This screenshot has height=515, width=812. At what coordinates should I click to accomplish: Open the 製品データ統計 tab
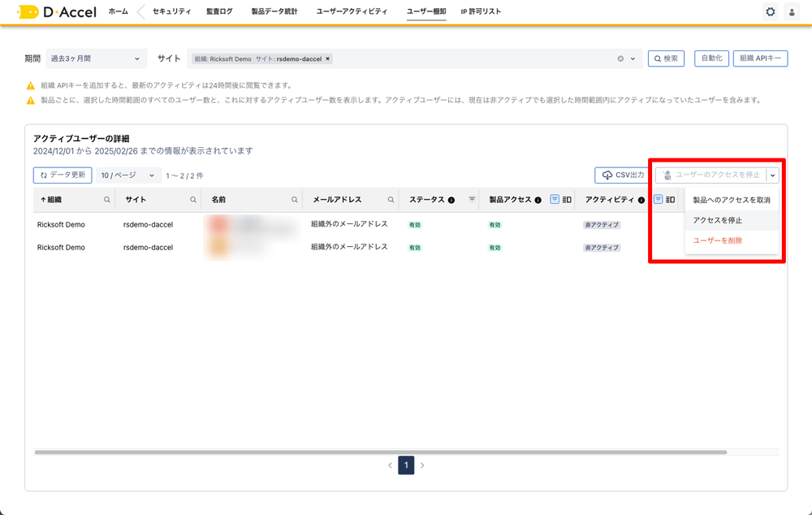274,11
